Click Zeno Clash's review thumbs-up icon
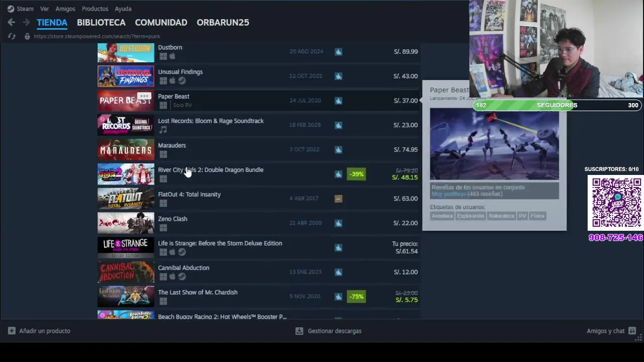644x362 pixels. pos(339,223)
